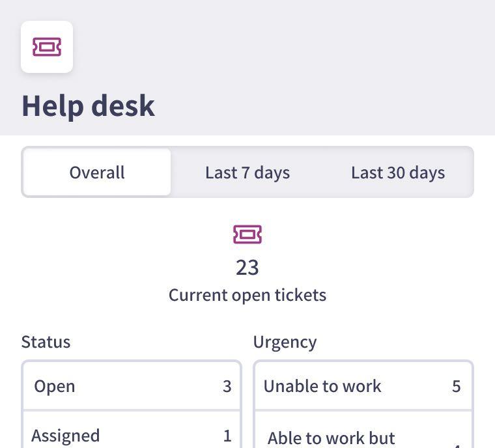
Task: Click the Help desk page heading
Action: (x=89, y=106)
